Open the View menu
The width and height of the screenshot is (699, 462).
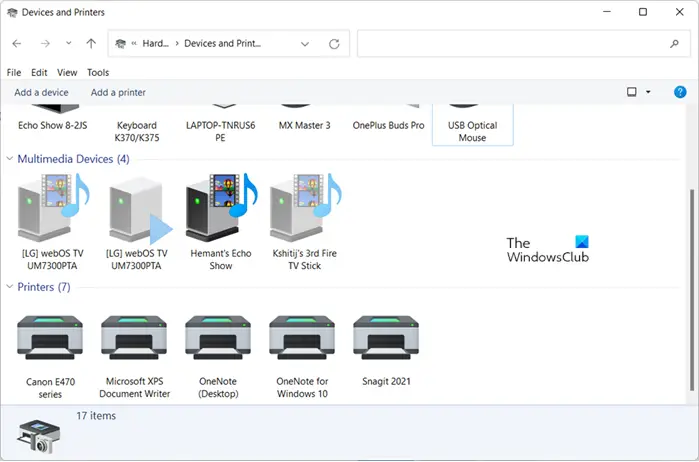pyautogui.click(x=67, y=72)
